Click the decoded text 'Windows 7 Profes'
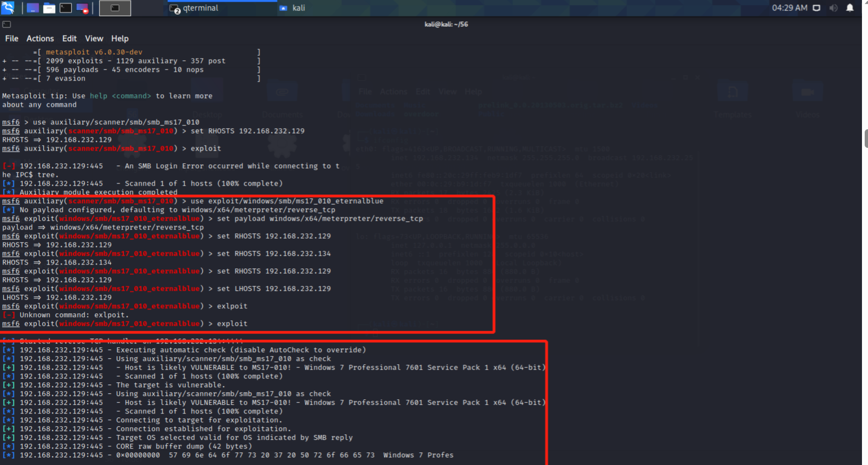Screen dimensions: 868x465 (x=419, y=455)
